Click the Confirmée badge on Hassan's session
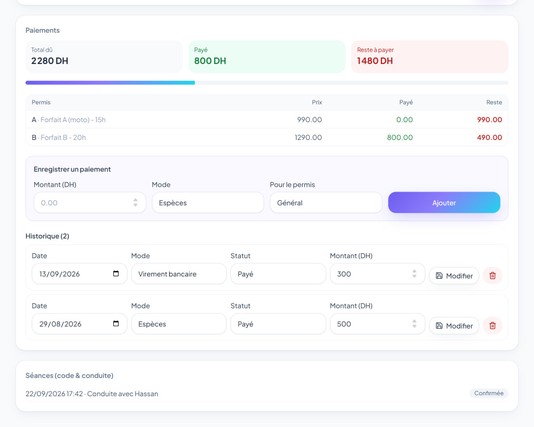 [x=489, y=393]
